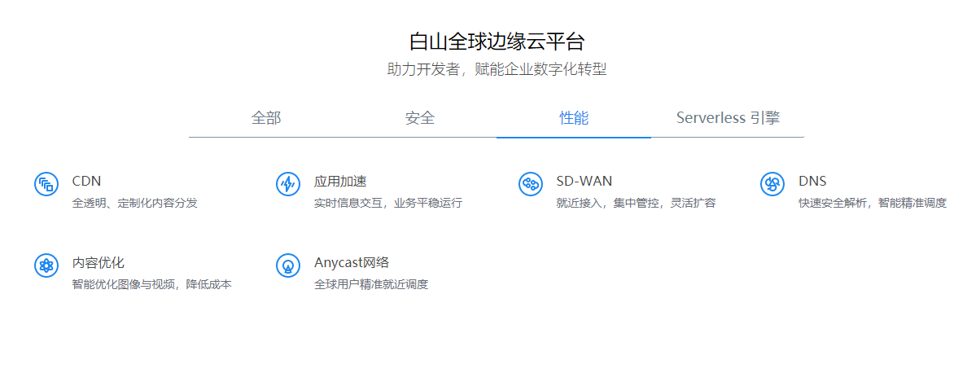Open the 内容优化 title link

click(98, 262)
